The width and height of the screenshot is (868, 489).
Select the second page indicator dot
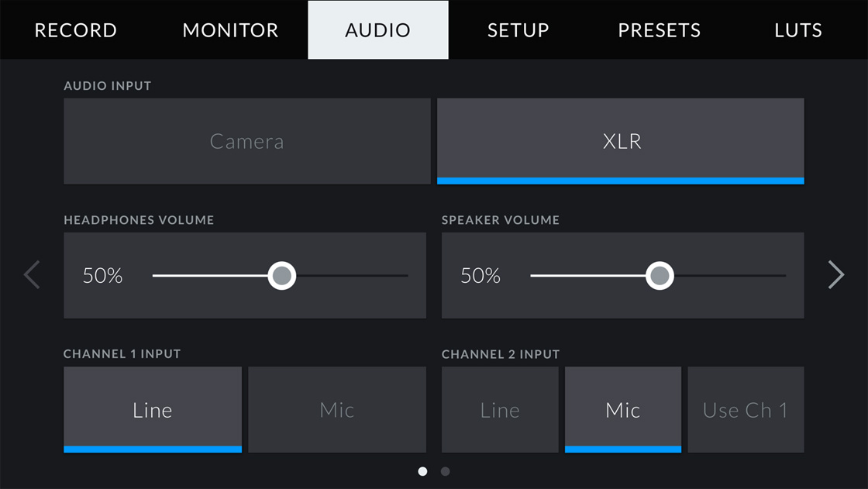click(445, 471)
